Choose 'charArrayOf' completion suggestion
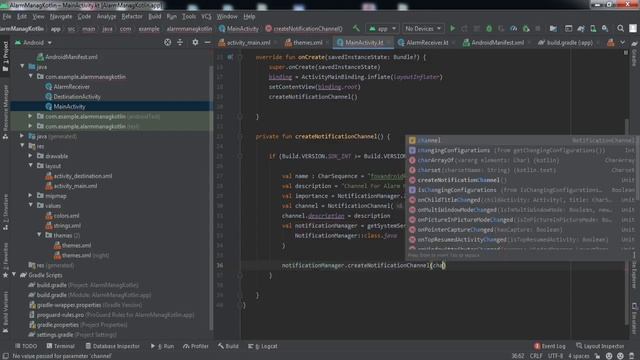Image resolution: width=640 pixels, height=360 pixels. coord(522,160)
